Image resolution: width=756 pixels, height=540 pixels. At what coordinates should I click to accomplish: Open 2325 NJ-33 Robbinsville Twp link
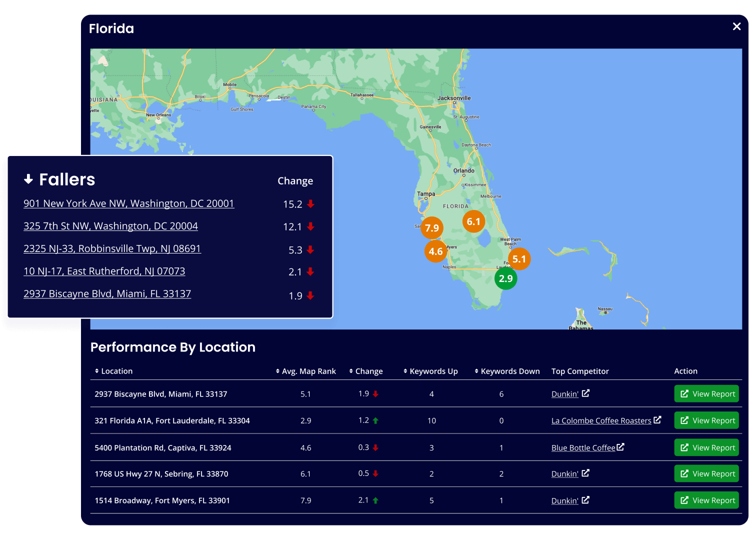pyautogui.click(x=112, y=248)
